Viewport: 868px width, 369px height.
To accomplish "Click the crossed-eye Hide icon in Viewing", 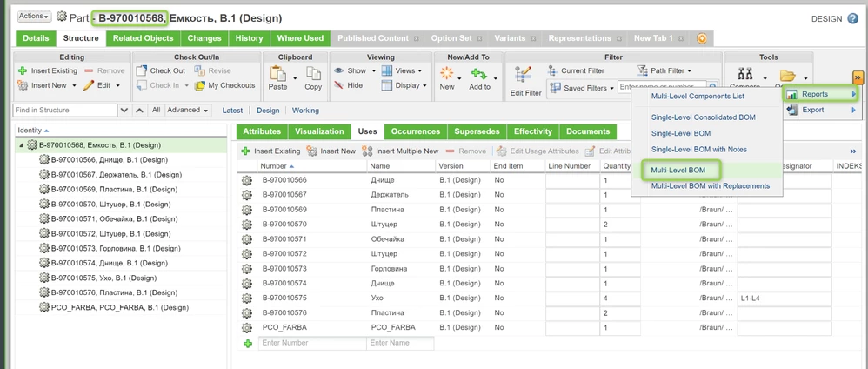I will 338,85.
